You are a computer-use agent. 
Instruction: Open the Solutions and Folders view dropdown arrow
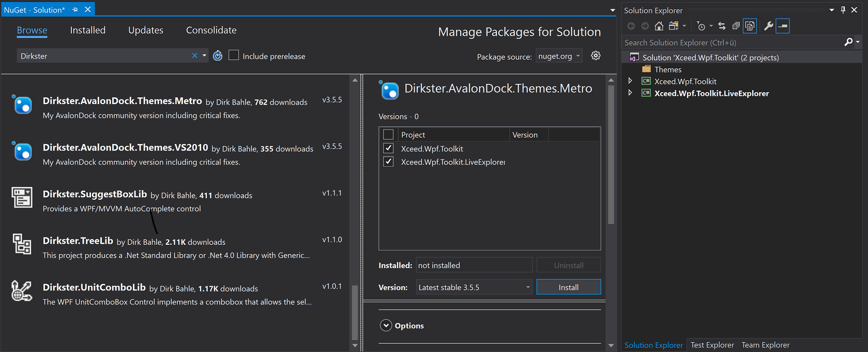[684, 26]
